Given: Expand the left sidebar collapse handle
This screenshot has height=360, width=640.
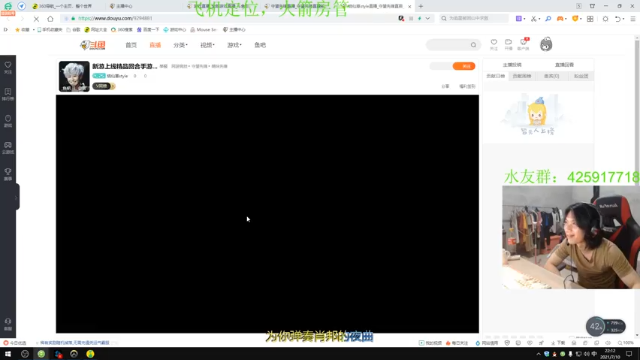Looking at the screenshot, I should 16,198.
